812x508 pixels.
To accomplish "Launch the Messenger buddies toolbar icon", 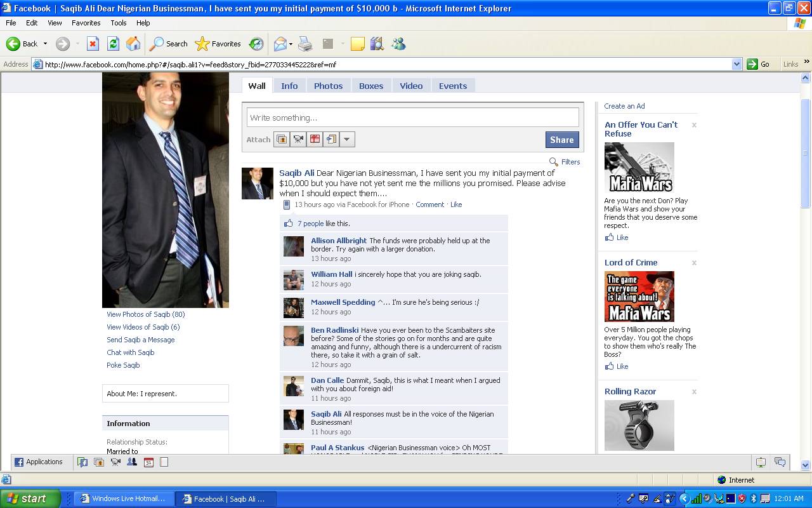I will pos(398,44).
